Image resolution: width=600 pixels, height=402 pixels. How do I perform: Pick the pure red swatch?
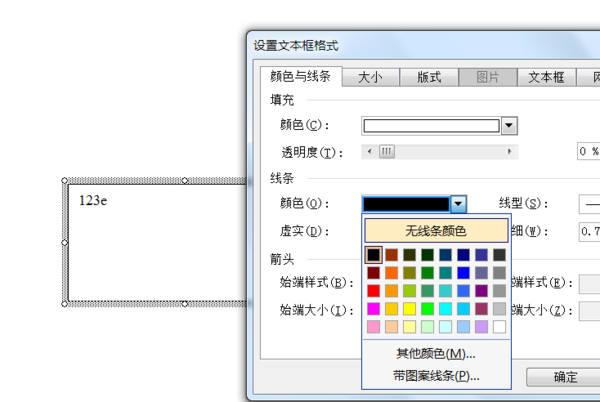373,291
